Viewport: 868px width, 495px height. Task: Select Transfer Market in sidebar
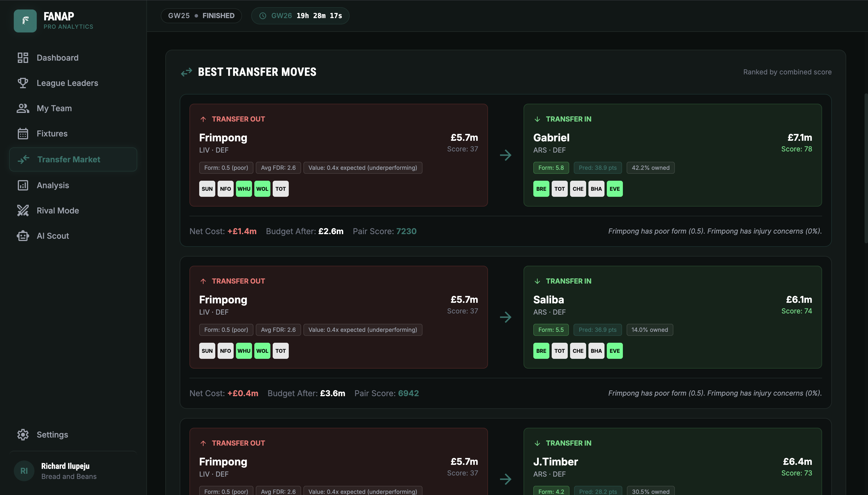(73, 159)
